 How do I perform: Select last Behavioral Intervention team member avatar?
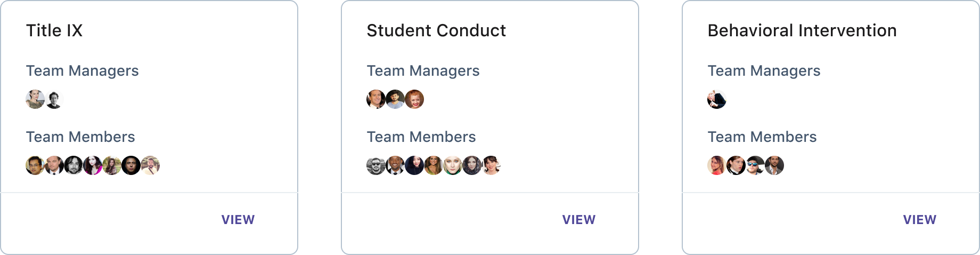(774, 165)
